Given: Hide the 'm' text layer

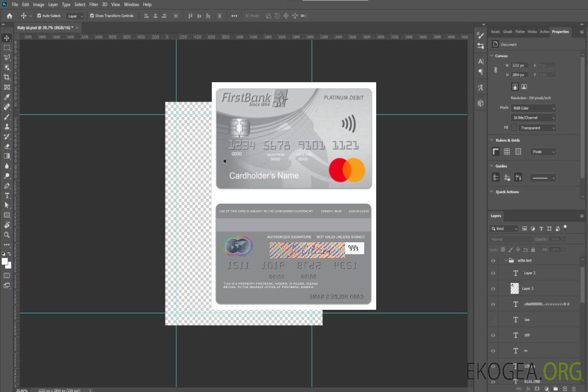Looking at the screenshot, I should point(493,351).
